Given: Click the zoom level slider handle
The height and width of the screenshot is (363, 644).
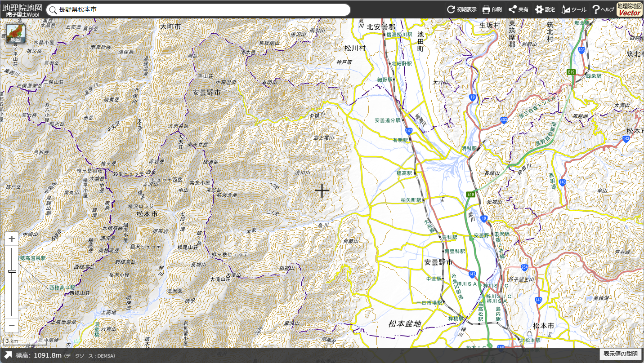Looking at the screenshot, I should point(12,271).
